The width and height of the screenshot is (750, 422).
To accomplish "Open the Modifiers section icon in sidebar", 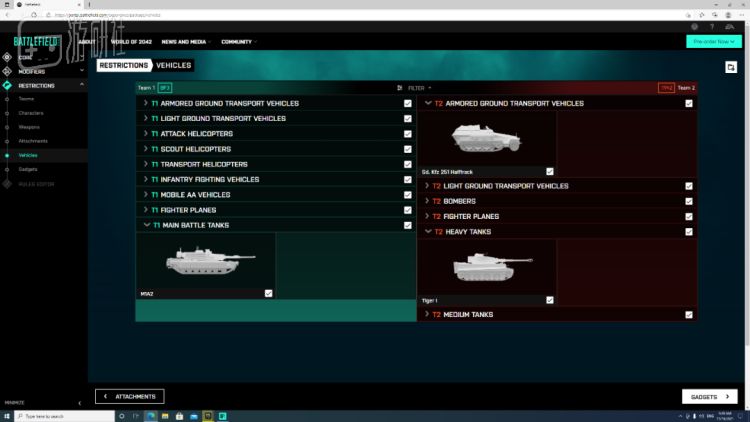I will pyautogui.click(x=7, y=71).
